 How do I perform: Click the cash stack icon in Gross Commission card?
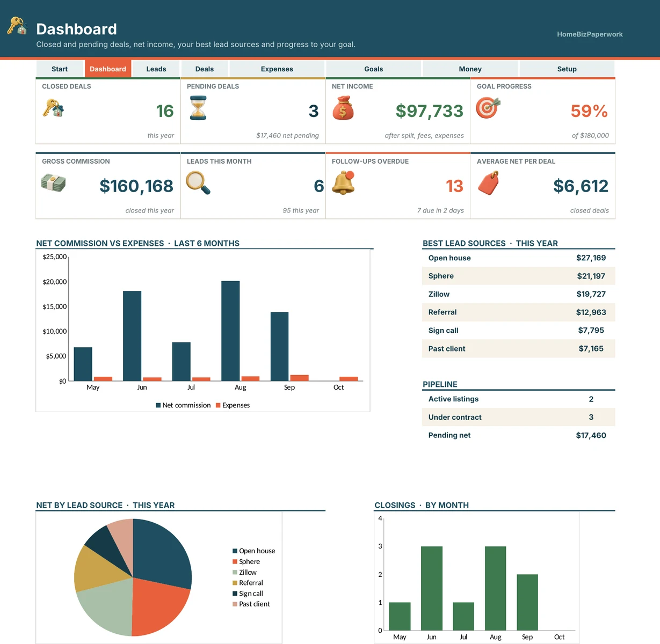[53, 183]
